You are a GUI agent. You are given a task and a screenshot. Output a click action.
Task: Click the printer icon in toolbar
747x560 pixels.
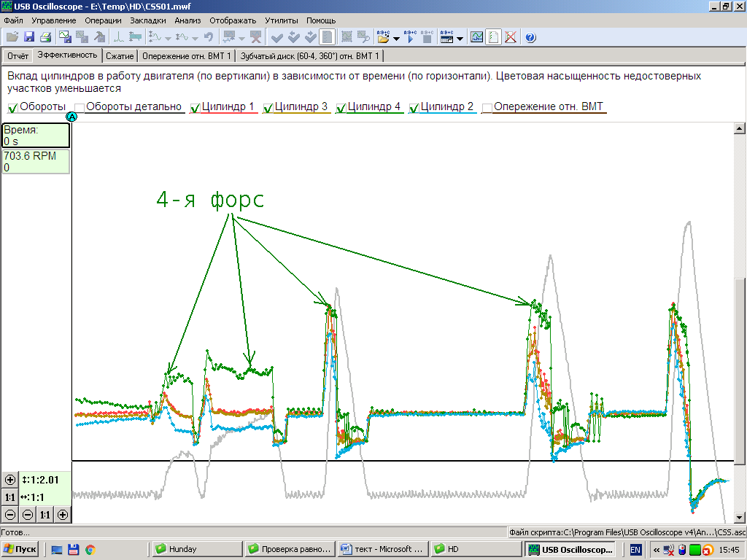point(45,36)
